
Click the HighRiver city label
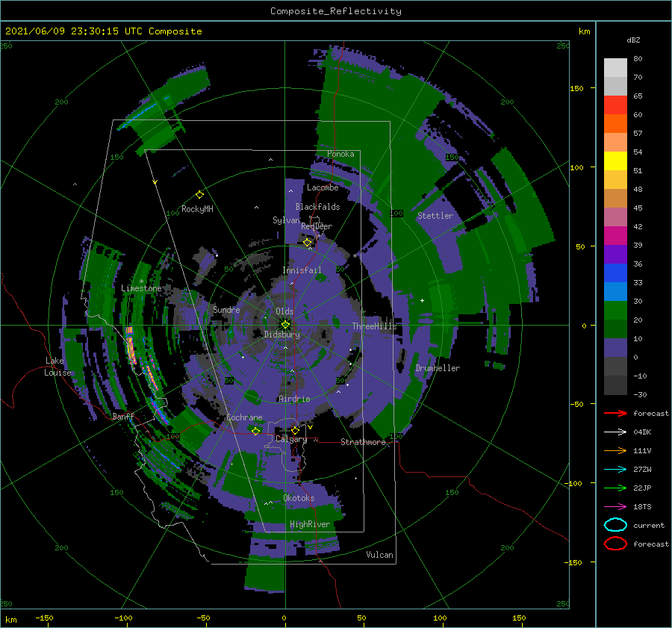310,524
